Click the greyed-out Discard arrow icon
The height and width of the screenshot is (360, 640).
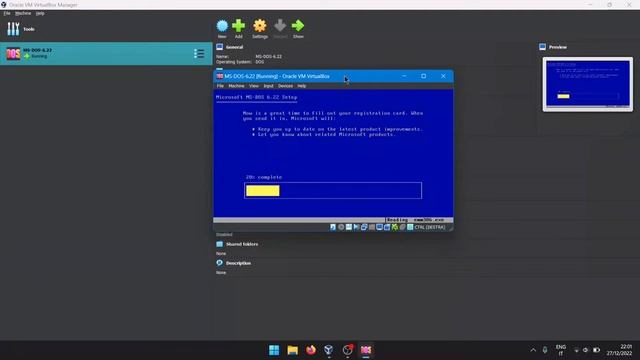[280, 26]
